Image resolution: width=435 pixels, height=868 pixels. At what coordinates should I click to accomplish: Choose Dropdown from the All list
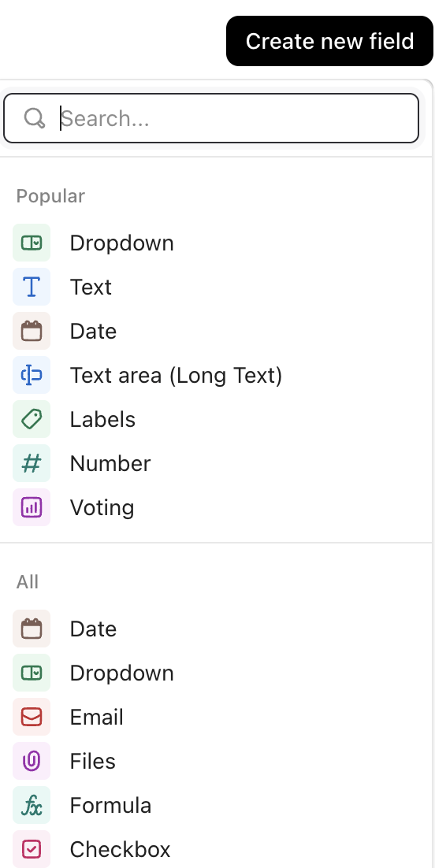point(216,673)
